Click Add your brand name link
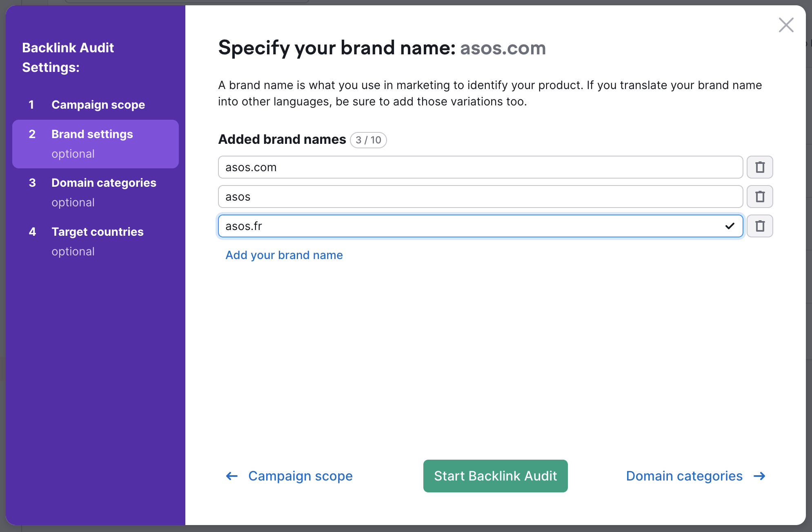The image size is (812, 532). [284, 255]
